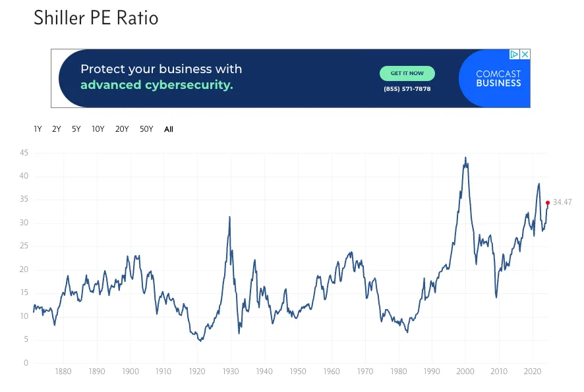Click the 2000 peak on the chart line
The height and width of the screenshot is (392, 584).
465,158
